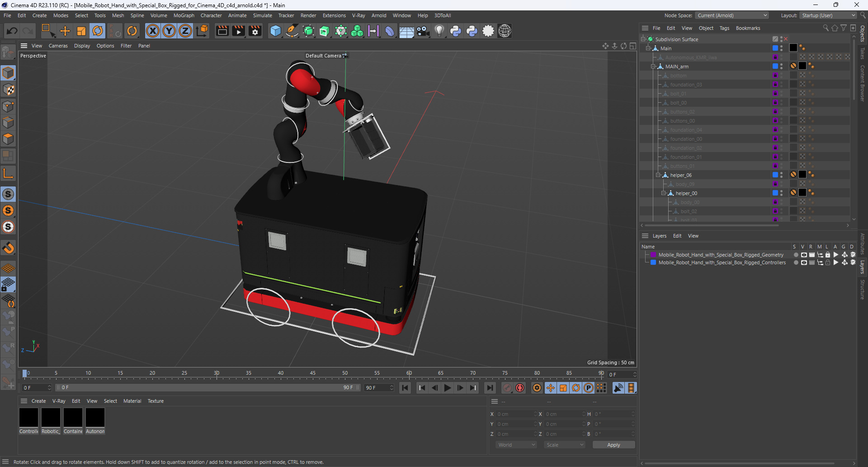Switch to Texture mode icon
This screenshot has width=868, height=467.
(8, 90)
